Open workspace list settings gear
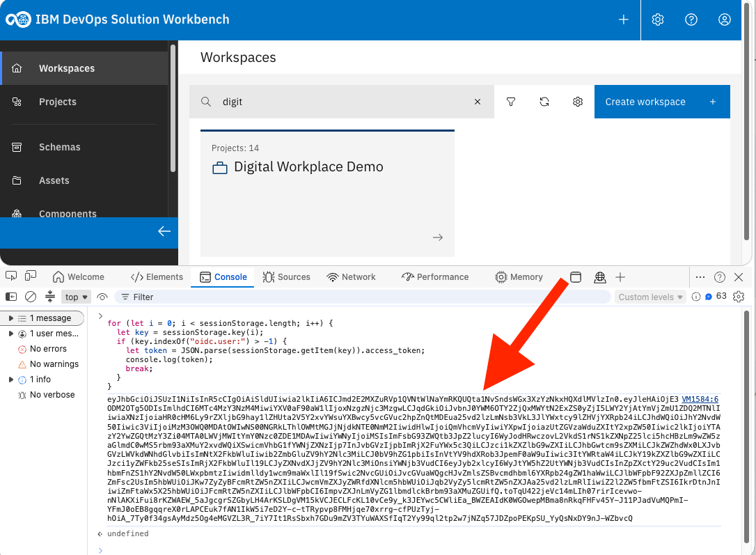 click(x=578, y=102)
